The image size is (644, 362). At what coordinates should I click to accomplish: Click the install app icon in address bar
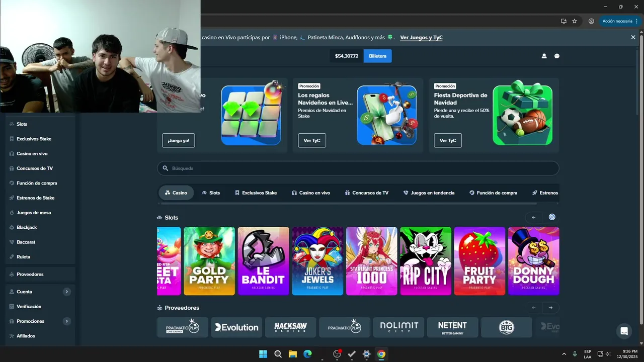(563, 21)
